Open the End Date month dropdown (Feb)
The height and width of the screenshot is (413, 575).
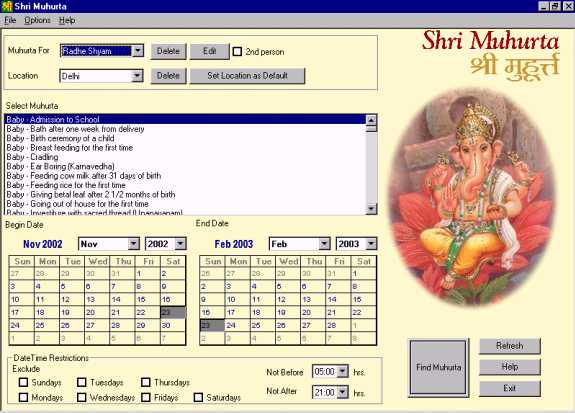pos(324,244)
